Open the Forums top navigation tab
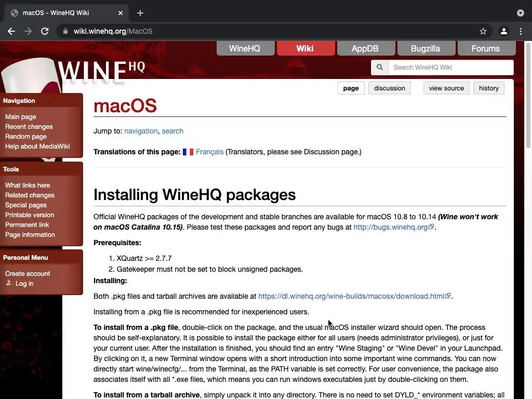The image size is (532, 399). [486, 48]
